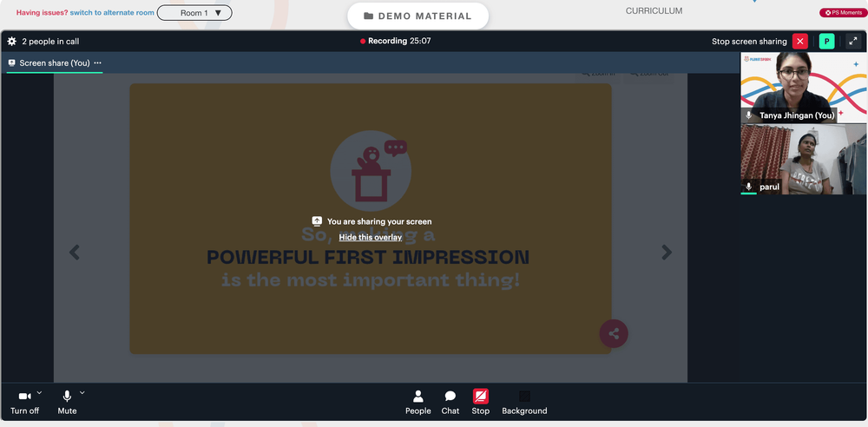Open the CURRICULUM tab
This screenshot has height=427, width=868.
coord(654,10)
